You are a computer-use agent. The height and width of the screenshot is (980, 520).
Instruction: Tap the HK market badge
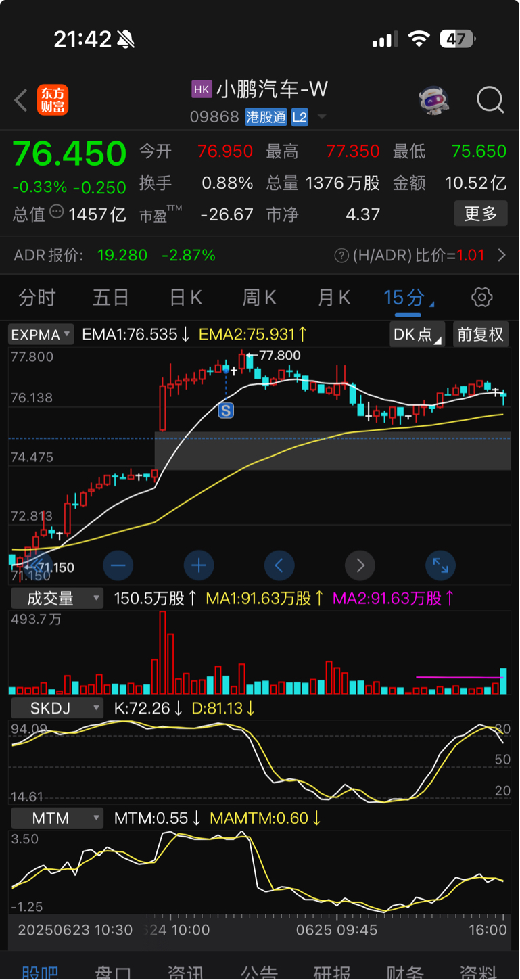click(x=202, y=89)
